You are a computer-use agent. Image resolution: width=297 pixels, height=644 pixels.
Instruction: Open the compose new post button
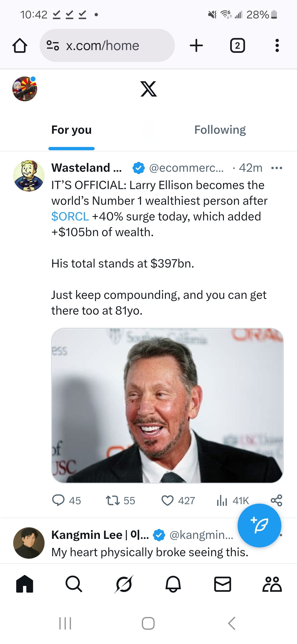coord(259,525)
